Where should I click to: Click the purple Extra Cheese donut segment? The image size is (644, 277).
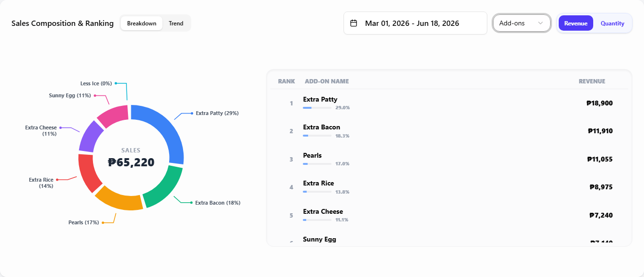coord(90,137)
